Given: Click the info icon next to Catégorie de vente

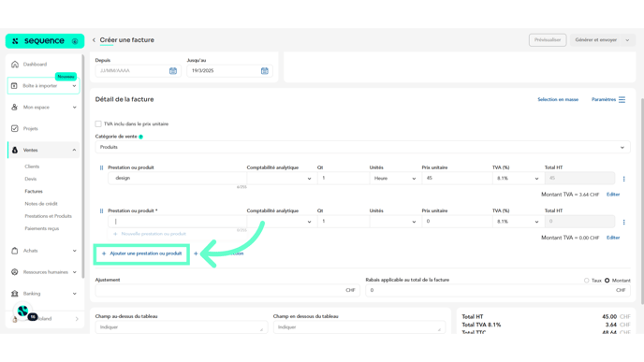Looking at the screenshot, I should (140, 137).
